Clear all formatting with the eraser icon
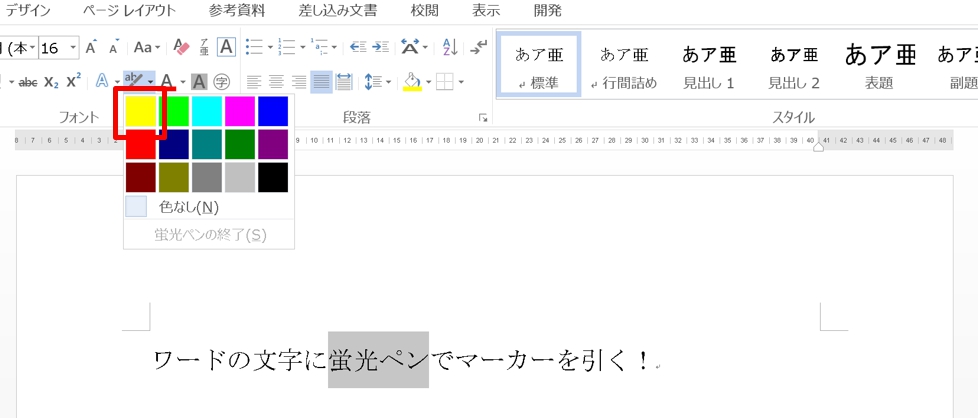 181,47
